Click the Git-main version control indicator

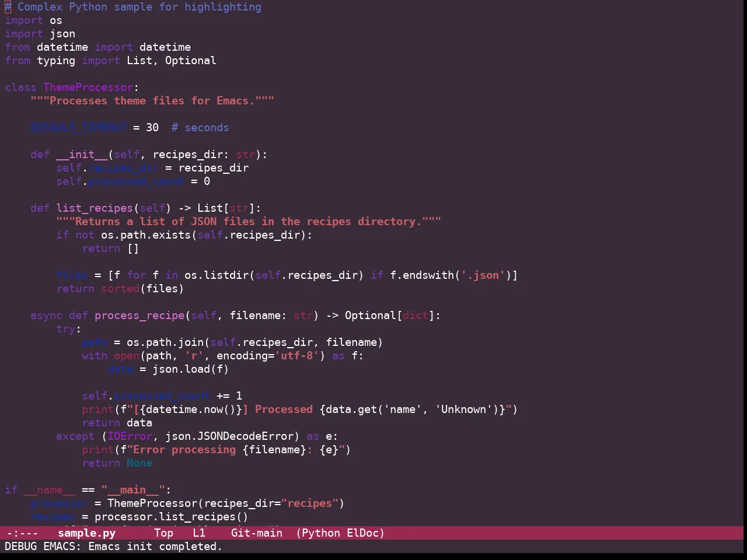click(257, 533)
